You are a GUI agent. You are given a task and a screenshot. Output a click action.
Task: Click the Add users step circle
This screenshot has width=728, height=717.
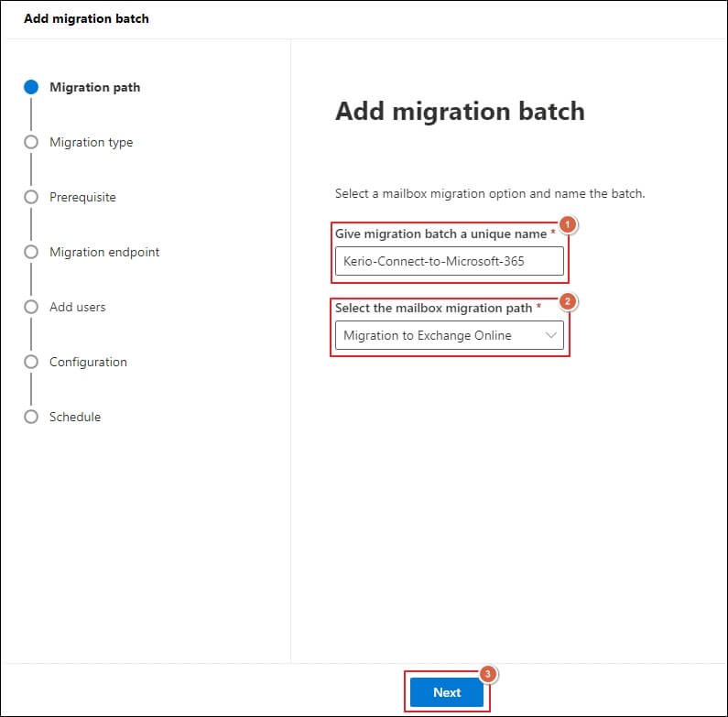tap(31, 307)
